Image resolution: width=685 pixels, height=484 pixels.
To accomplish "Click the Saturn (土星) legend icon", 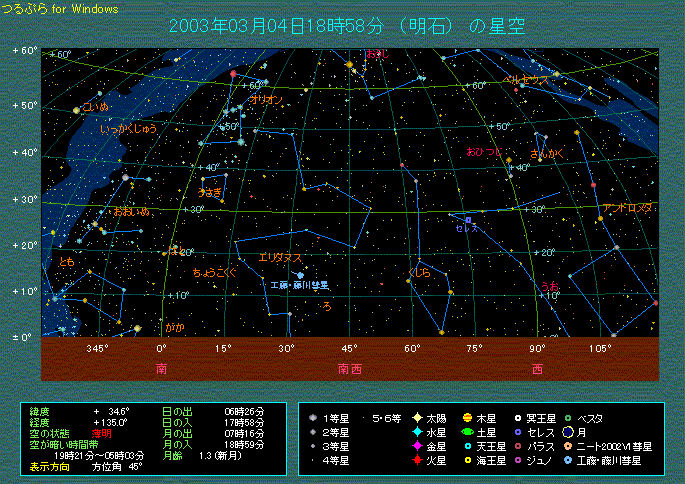I will pos(467,432).
